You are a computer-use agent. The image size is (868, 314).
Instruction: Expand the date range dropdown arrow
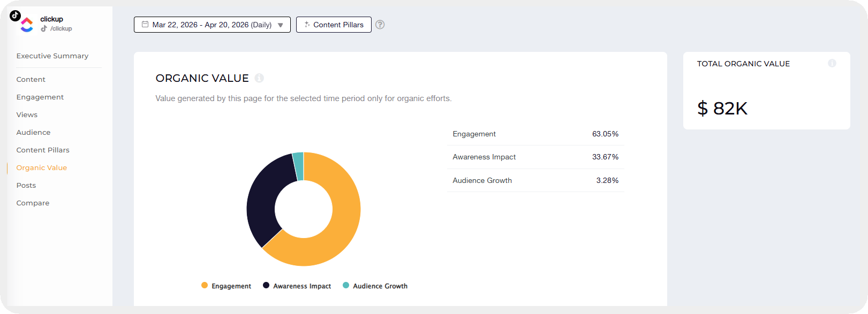coord(280,25)
